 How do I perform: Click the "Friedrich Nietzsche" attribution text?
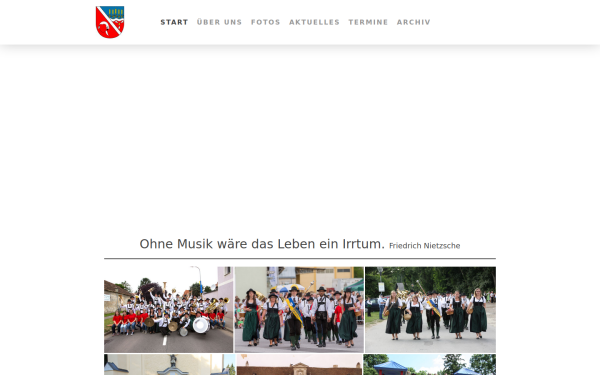425,246
